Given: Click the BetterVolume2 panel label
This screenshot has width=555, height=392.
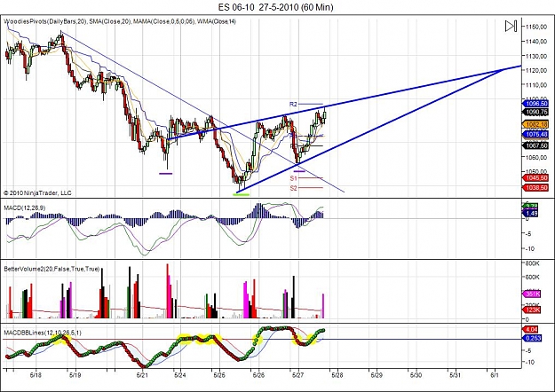Looking at the screenshot, I should [x=52, y=269].
